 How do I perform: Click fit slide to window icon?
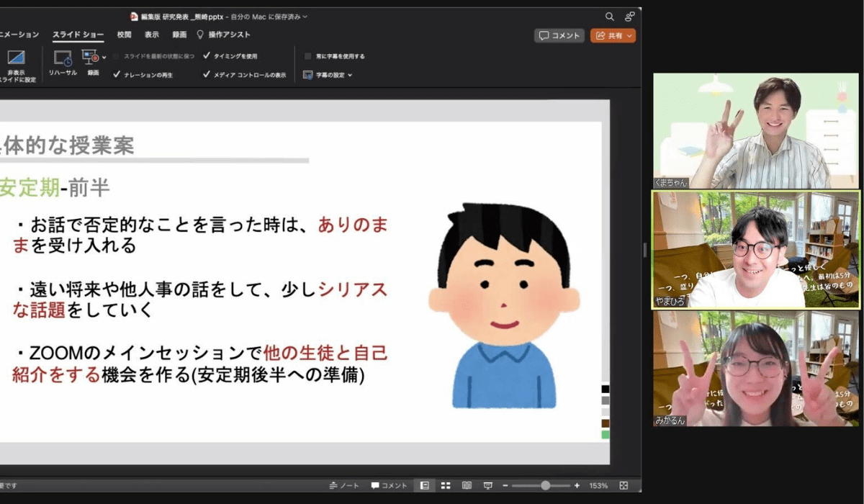[x=624, y=485]
